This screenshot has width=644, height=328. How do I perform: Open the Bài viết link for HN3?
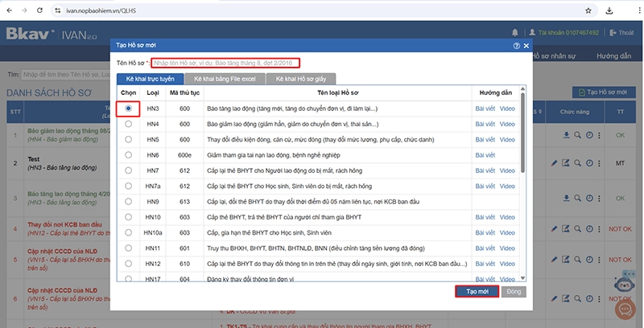pos(485,109)
